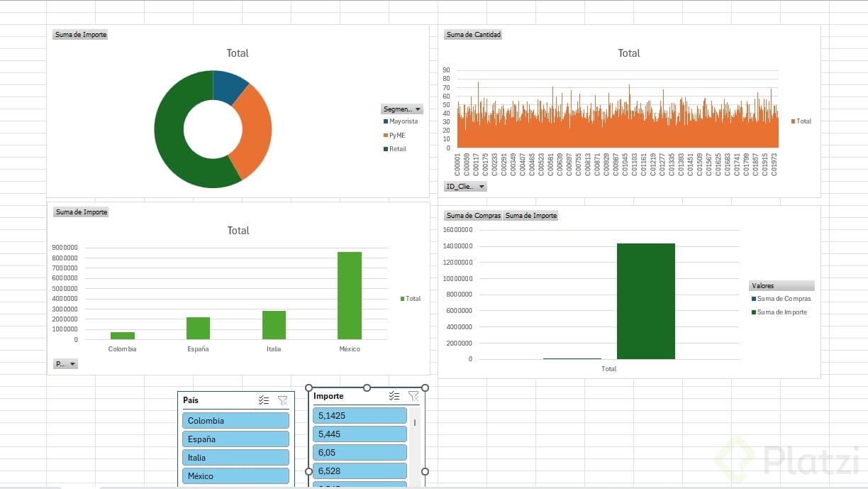Select 5,445 in the Importe slicer

point(360,434)
